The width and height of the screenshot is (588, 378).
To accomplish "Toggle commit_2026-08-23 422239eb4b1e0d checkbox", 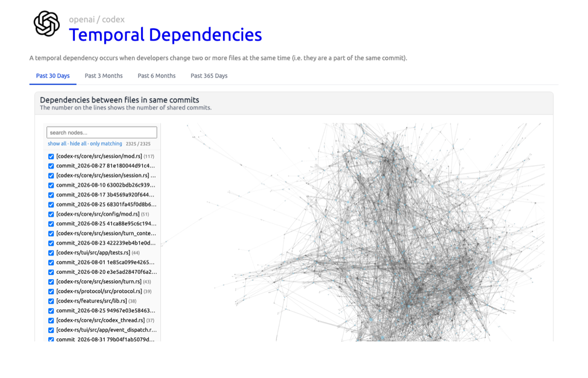I will click(51, 243).
